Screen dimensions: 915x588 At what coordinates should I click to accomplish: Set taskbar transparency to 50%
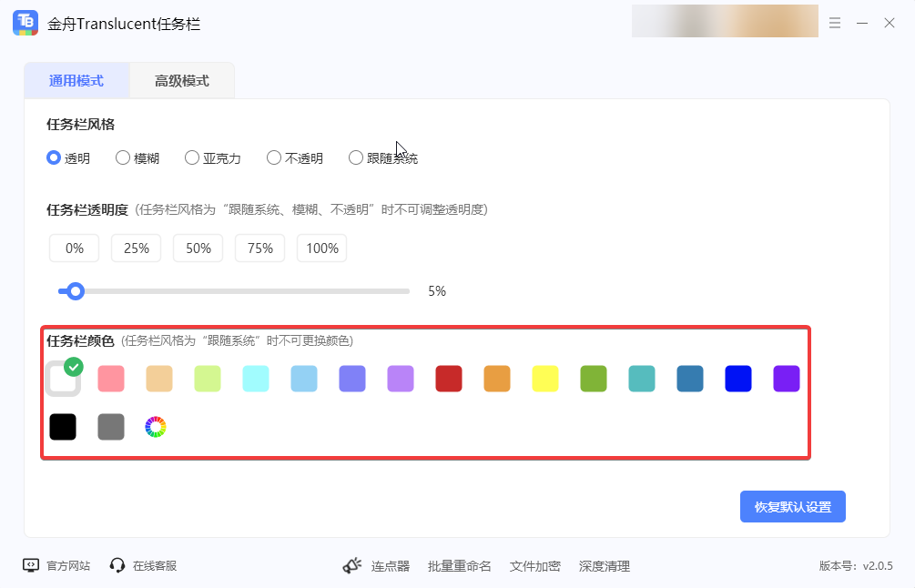coord(198,247)
